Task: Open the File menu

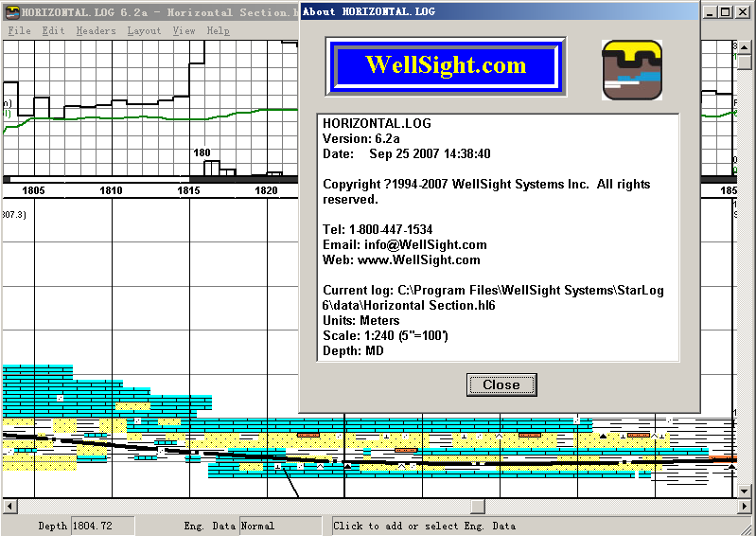Action: coord(19,31)
